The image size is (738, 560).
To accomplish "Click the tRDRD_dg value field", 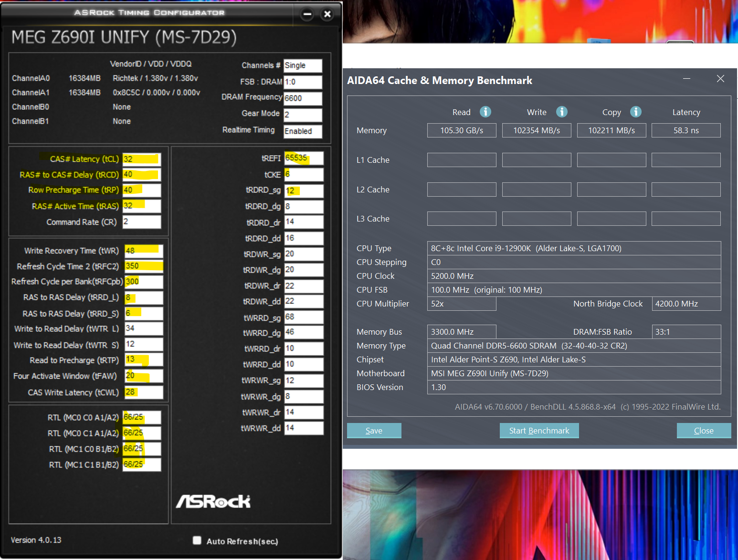I will point(304,207).
